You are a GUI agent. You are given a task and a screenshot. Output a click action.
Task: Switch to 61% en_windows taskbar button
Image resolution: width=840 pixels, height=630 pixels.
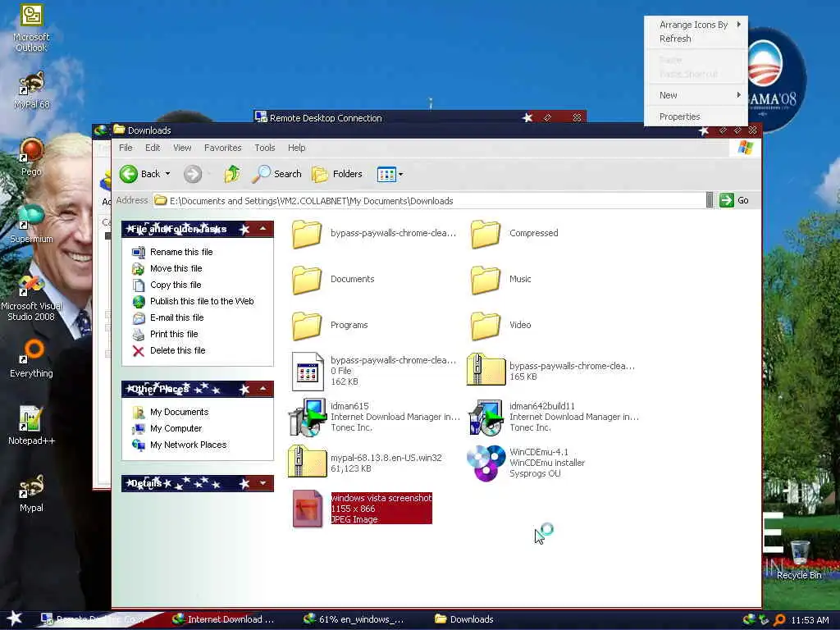pyautogui.click(x=354, y=619)
